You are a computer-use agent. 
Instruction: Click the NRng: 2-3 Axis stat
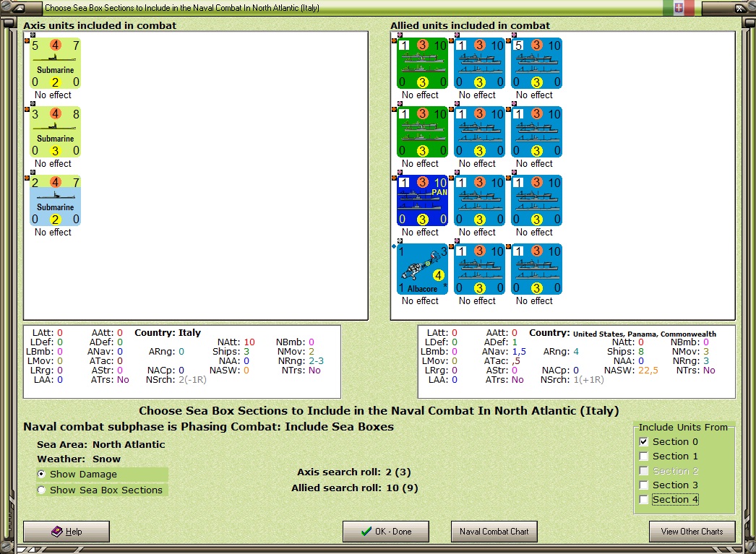tap(301, 361)
